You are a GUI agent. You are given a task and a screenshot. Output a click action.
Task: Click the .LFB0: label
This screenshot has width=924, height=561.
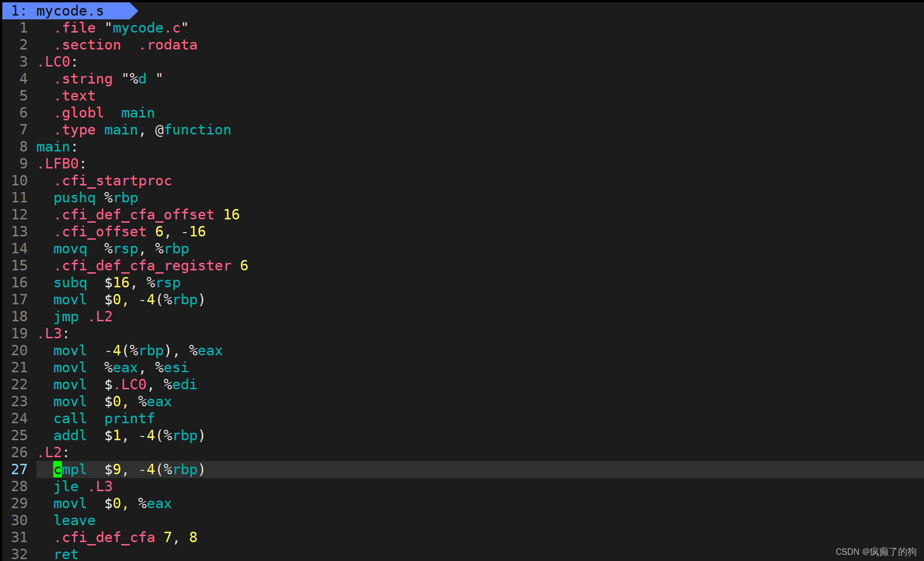[x=62, y=164]
